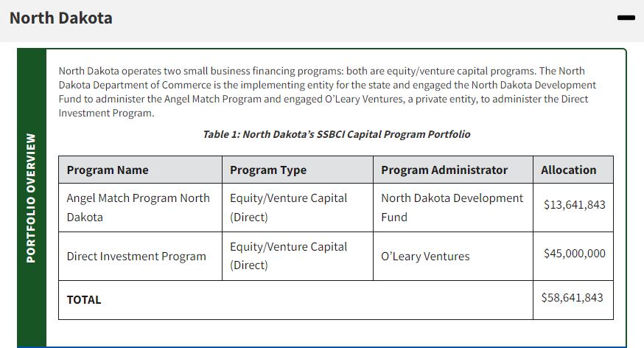Select the Direct Investment Program cell

(x=141, y=257)
